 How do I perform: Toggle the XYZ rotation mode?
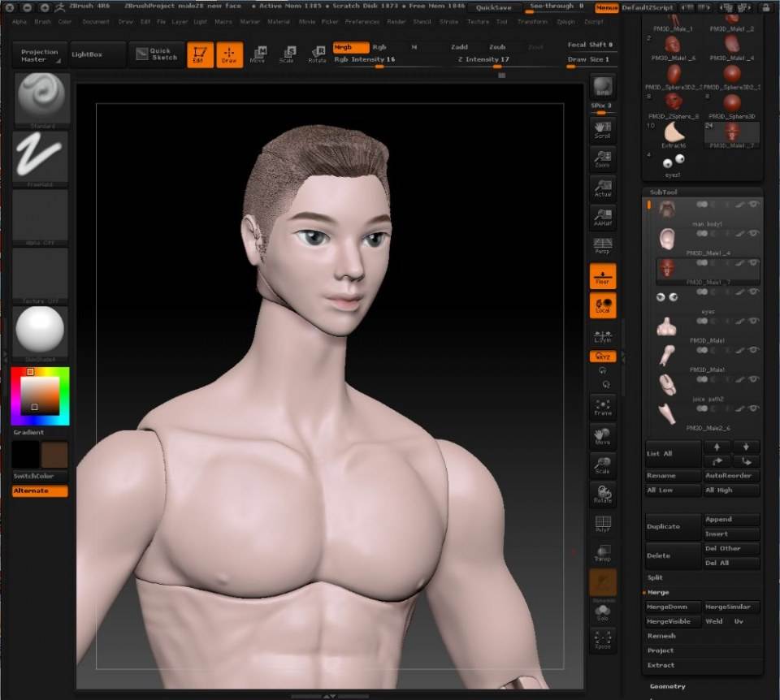602,356
